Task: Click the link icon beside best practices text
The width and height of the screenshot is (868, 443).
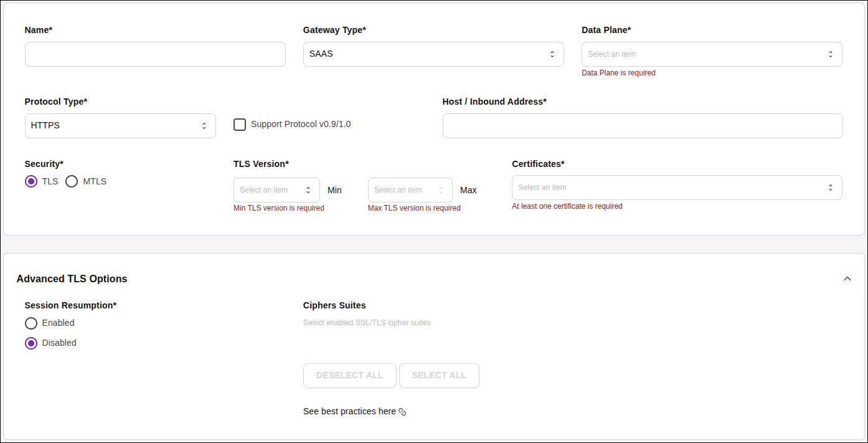Action: point(403,411)
